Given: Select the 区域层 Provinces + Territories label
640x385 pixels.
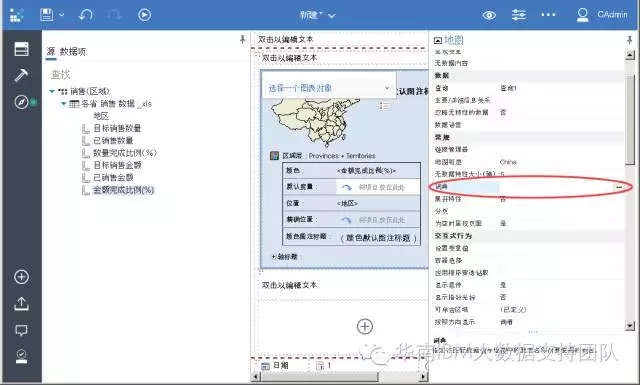Looking at the screenshot, I should (x=329, y=156).
